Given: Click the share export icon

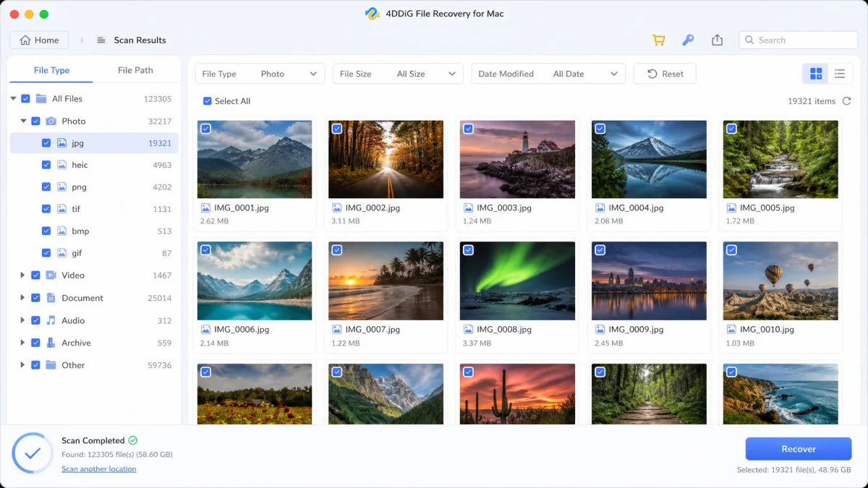Looking at the screenshot, I should [717, 40].
